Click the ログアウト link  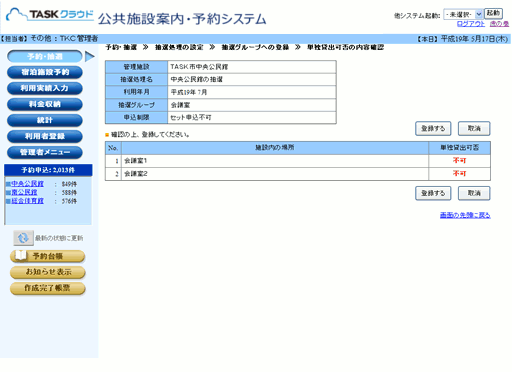tap(471, 24)
